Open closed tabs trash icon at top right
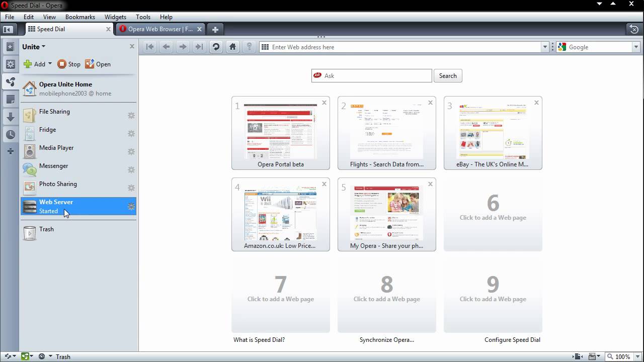 (634, 29)
